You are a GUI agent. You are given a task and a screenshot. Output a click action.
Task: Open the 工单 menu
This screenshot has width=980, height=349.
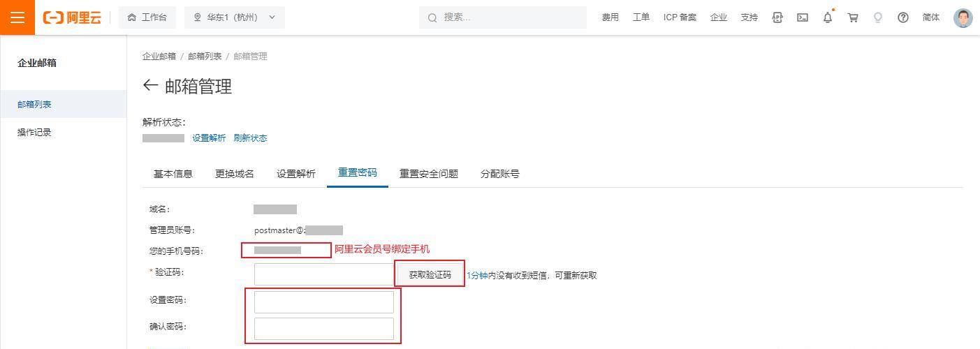point(641,17)
